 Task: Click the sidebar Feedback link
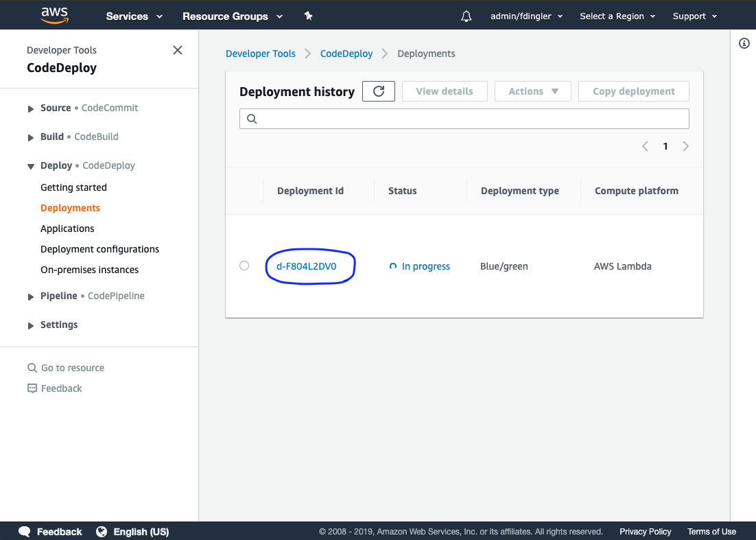coord(61,388)
